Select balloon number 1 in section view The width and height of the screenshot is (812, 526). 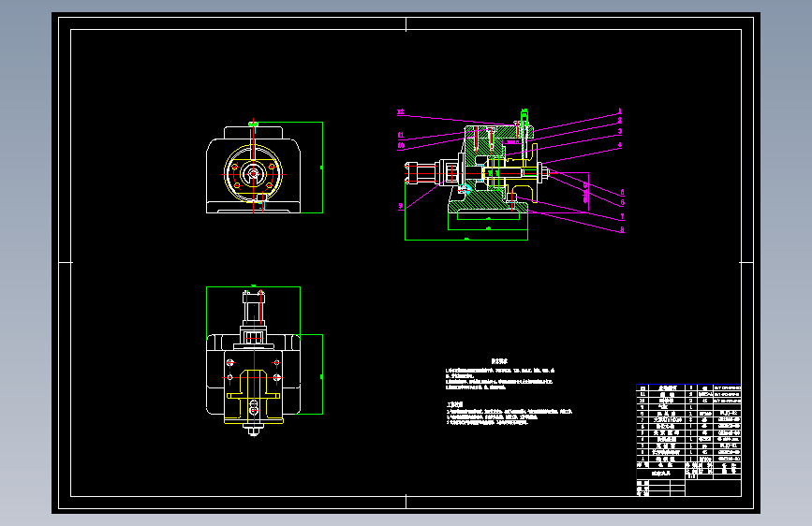(x=620, y=110)
